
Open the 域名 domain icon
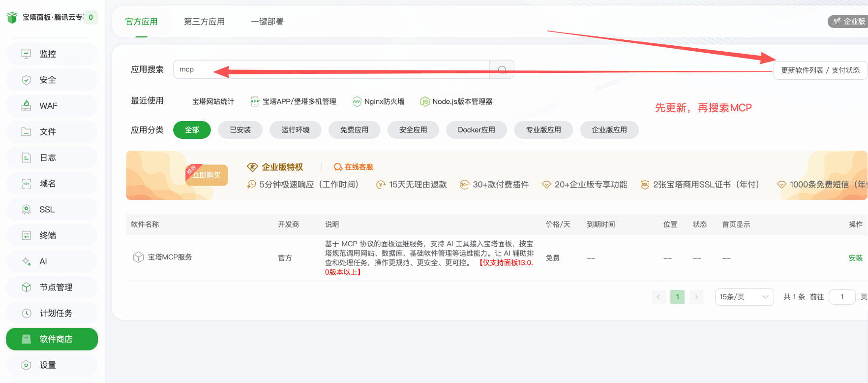[27, 184]
